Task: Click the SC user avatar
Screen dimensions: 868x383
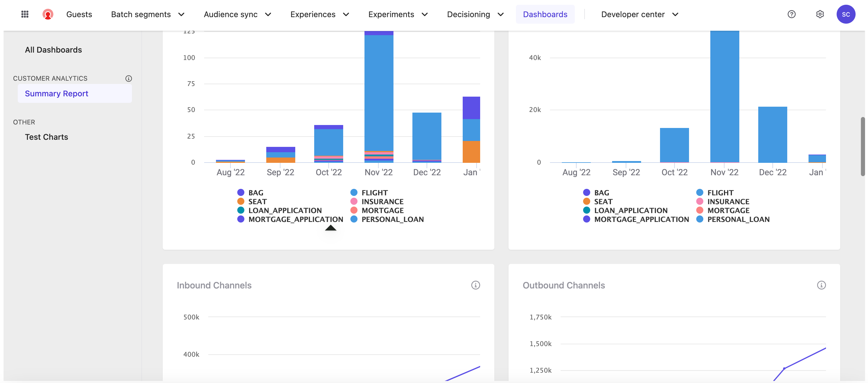Action: tap(846, 14)
